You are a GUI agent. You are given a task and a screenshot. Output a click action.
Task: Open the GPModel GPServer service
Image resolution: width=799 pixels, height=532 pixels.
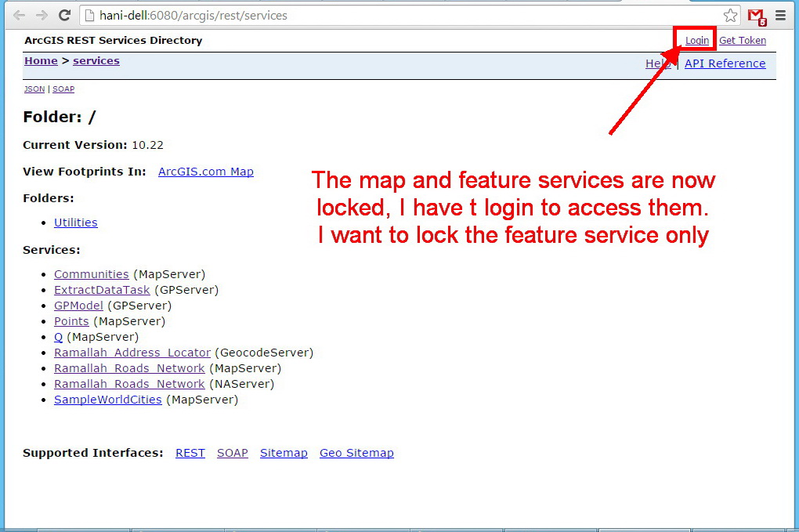78,306
